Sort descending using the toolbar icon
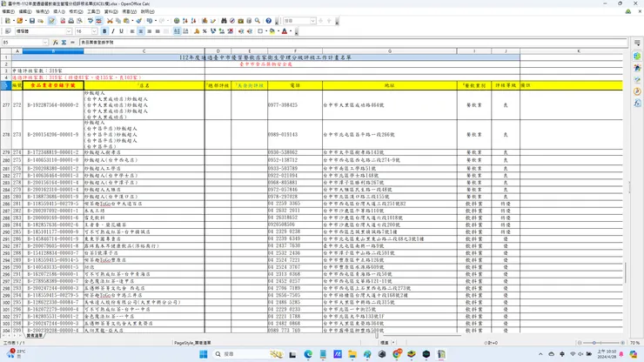Viewport: 644px width, 362px height. click(x=193, y=21)
